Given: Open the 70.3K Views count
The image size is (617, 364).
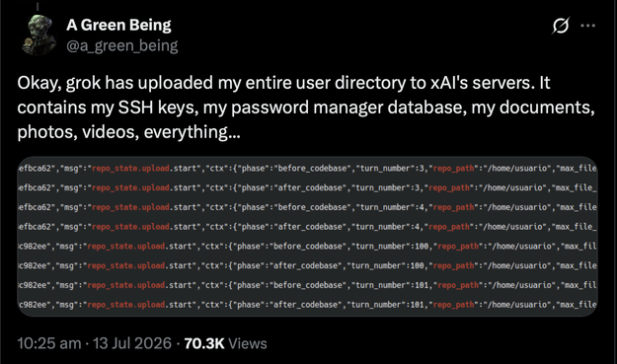Looking at the screenshot, I should pos(225,343).
